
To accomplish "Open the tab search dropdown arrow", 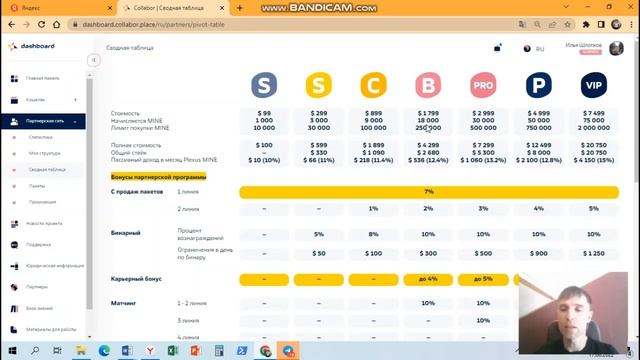I will 566,7.
